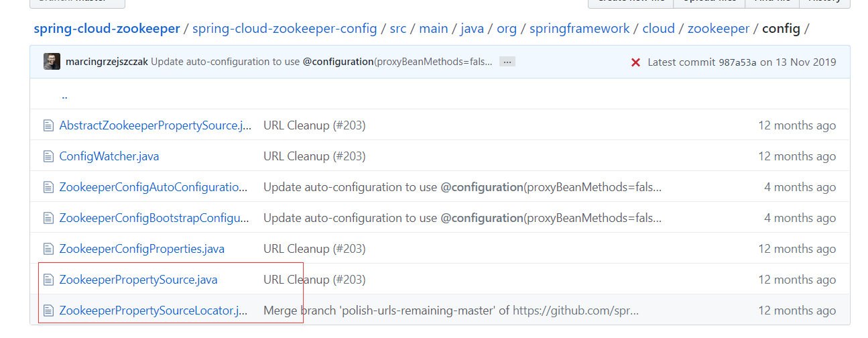This screenshot has width=868, height=338.
Task: Open the 'Merge branch polish-urls-remaining-master' commit message
Action: coord(450,311)
